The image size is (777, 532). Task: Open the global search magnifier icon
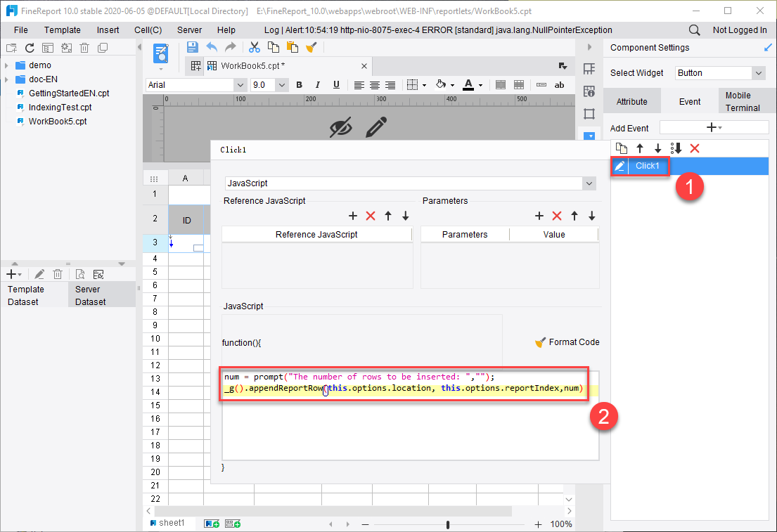coord(693,30)
